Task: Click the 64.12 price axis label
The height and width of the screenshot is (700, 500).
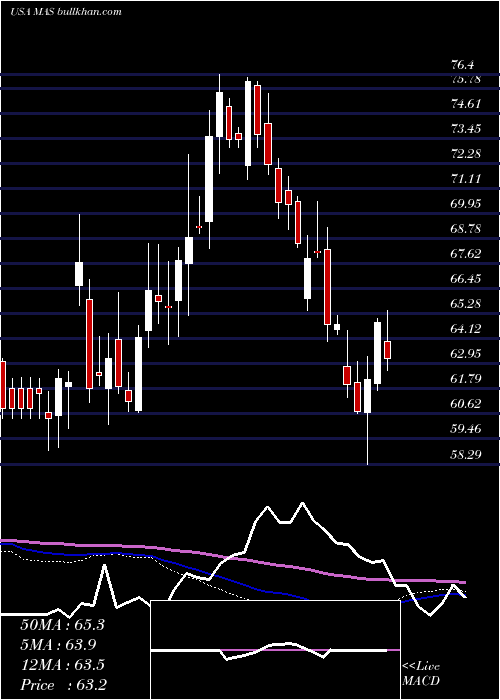Action: tap(466, 329)
